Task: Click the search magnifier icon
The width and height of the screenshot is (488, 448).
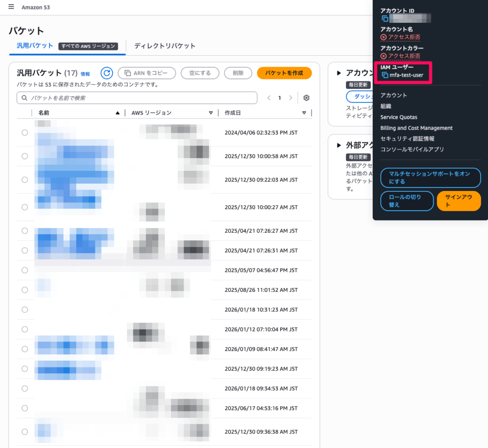Action: pyautogui.click(x=24, y=98)
